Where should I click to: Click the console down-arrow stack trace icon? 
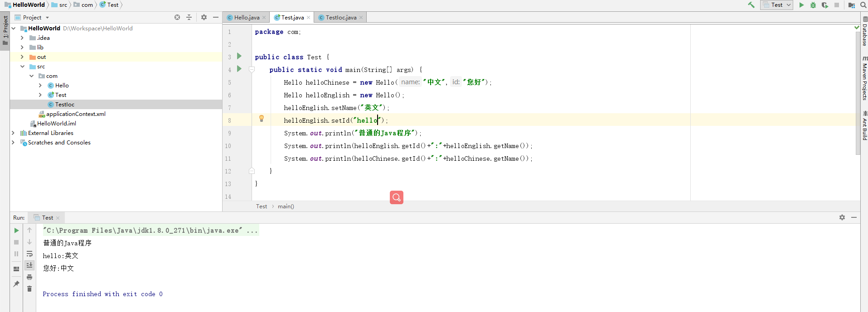click(29, 242)
